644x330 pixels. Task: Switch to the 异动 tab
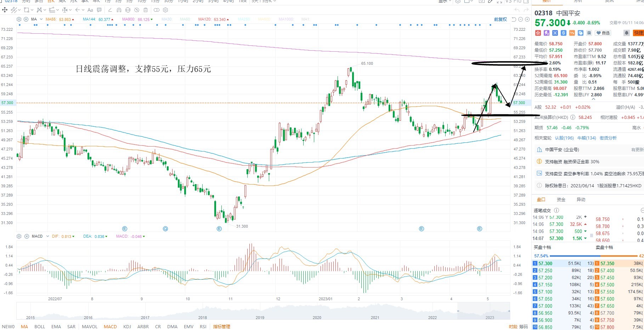581,199
